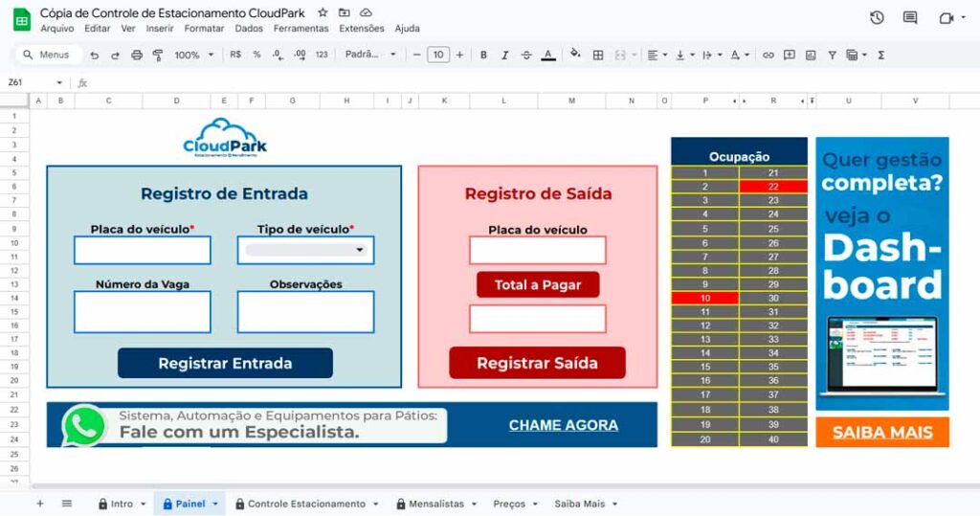Activate the paint format tool

(x=158, y=55)
